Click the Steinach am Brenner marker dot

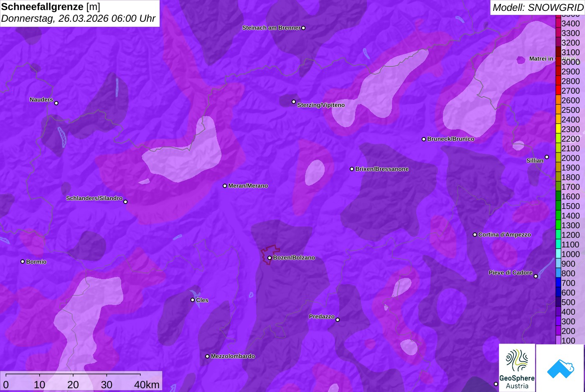point(303,28)
